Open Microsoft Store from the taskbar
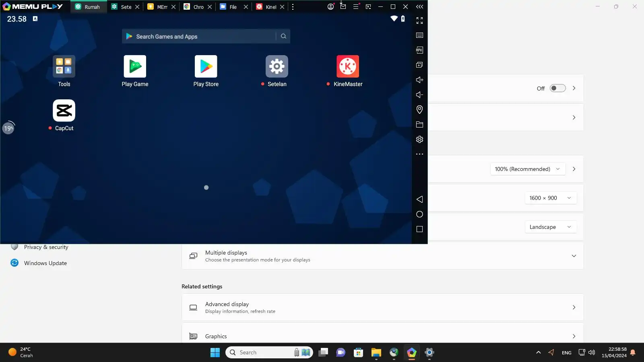Viewport: 644px width, 362px height. [358, 353]
